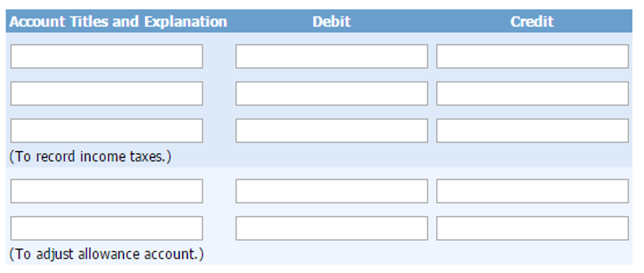The height and width of the screenshot is (273, 644).
Task: Select the last account title field of allowance entry
Action: (106, 228)
